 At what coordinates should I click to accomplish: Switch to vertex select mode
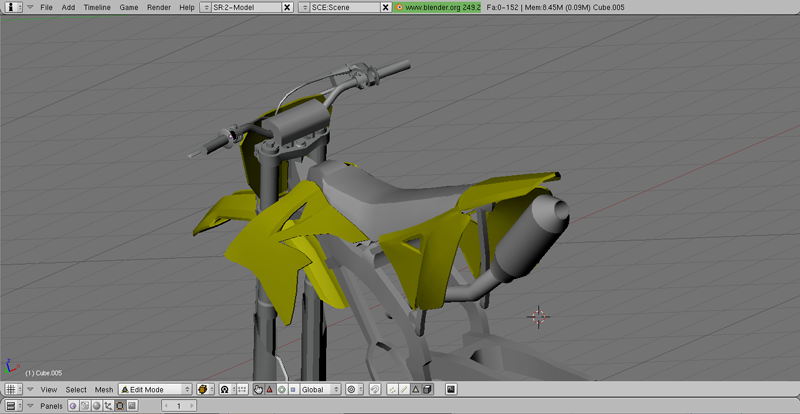point(393,389)
